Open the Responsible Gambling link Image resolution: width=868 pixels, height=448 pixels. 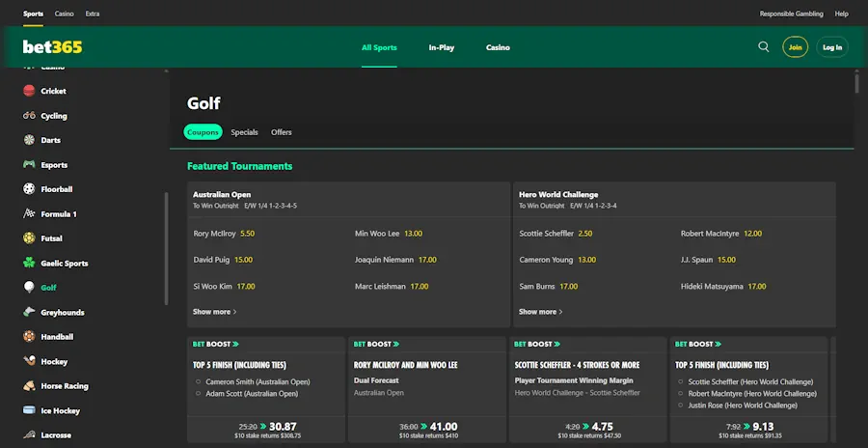(791, 14)
